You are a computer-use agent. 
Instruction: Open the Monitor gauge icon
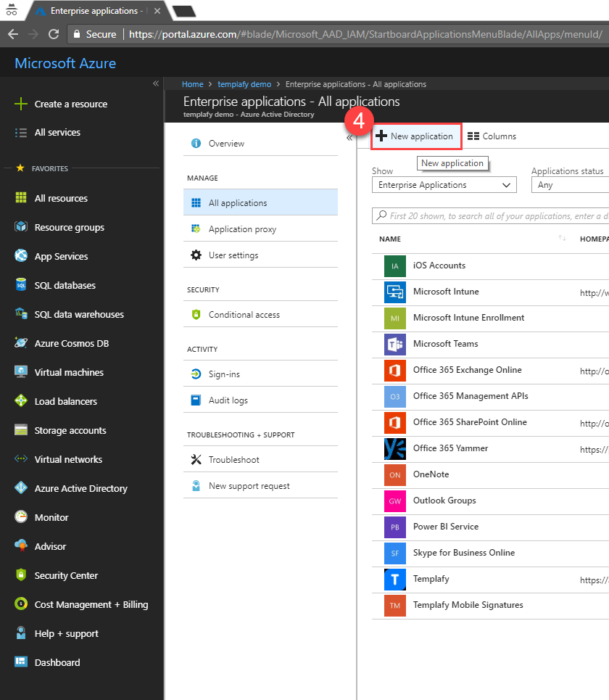(x=20, y=517)
